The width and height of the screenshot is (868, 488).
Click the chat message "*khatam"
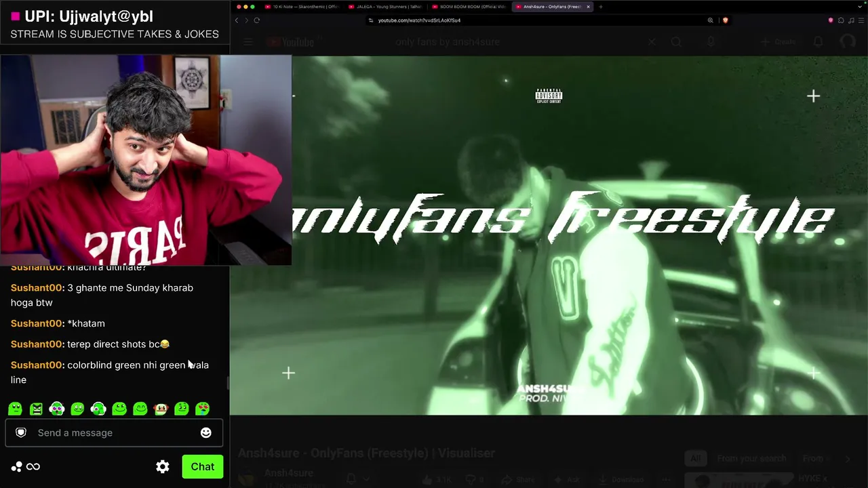[86, 323]
